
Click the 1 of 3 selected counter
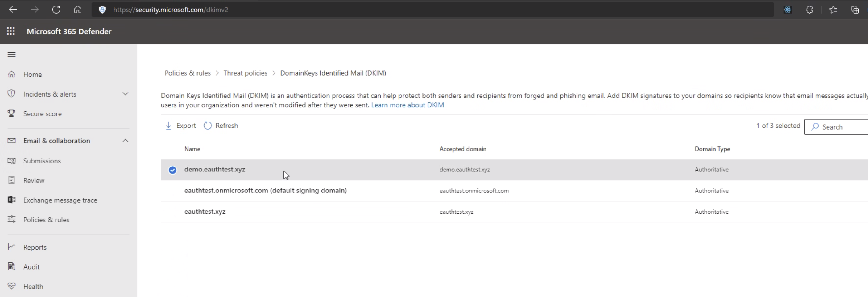[778, 126]
